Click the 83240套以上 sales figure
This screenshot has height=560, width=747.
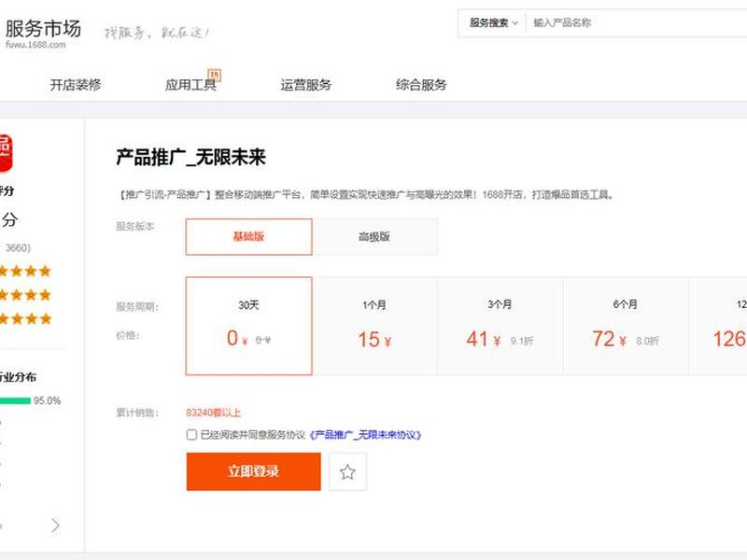click(x=214, y=413)
